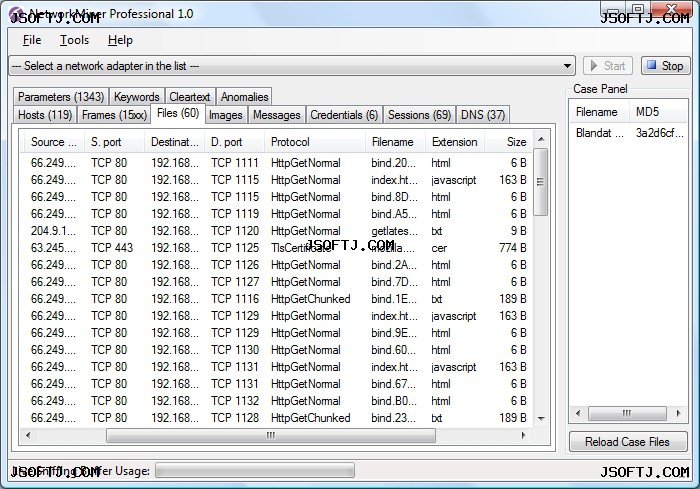The image size is (700, 489).
Task: Switch to the Sessions (69) tab
Action: tap(419, 115)
